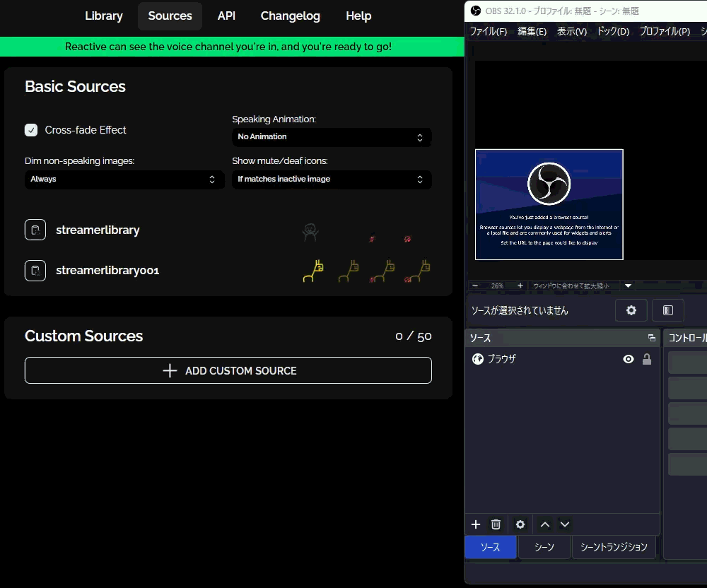Image resolution: width=707 pixels, height=588 pixels.
Task: Open the Show mute/deaf icons dropdown
Action: tap(332, 180)
